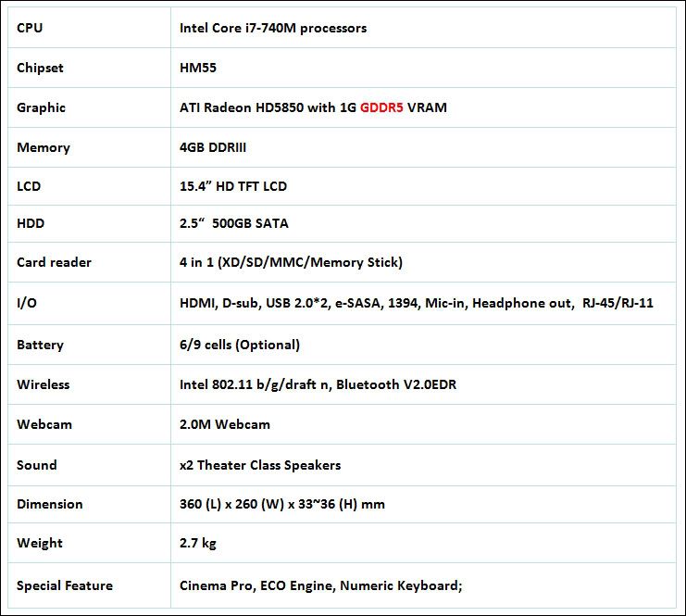Screen dimensions: 686x616
Task: Select the Graphic row label
Action: (41, 107)
